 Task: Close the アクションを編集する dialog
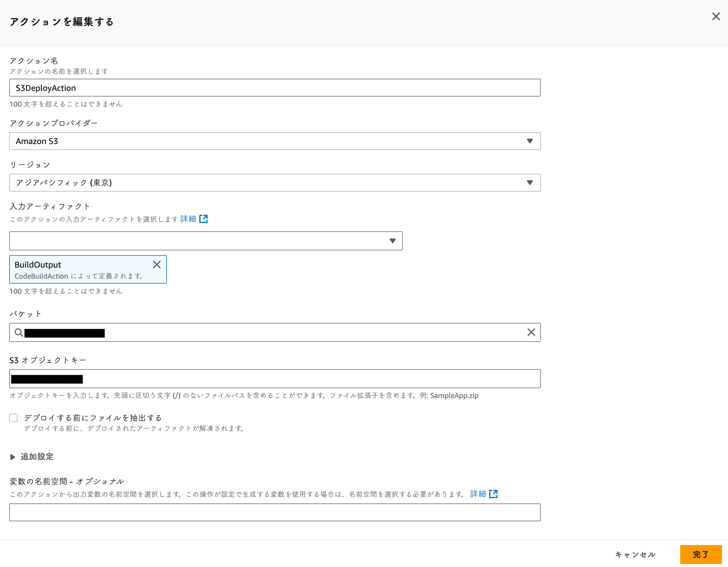(716, 16)
